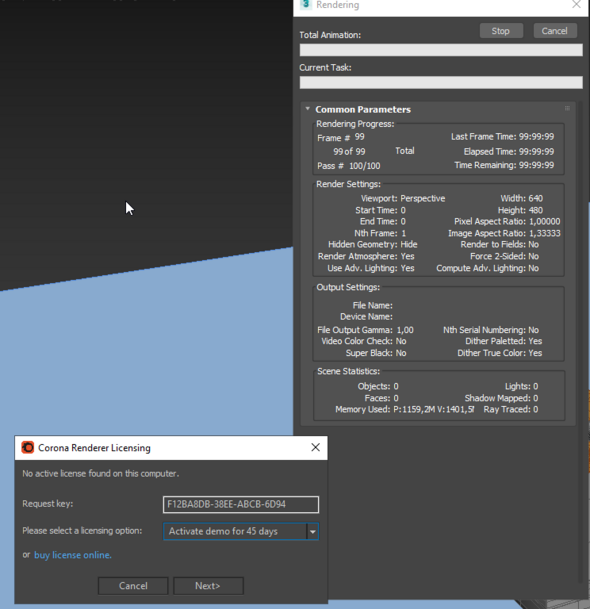Click the 'Objects: 0' statistic
This screenshot has width=590, height=609.
pyautogui.click(x=378, y=386)
